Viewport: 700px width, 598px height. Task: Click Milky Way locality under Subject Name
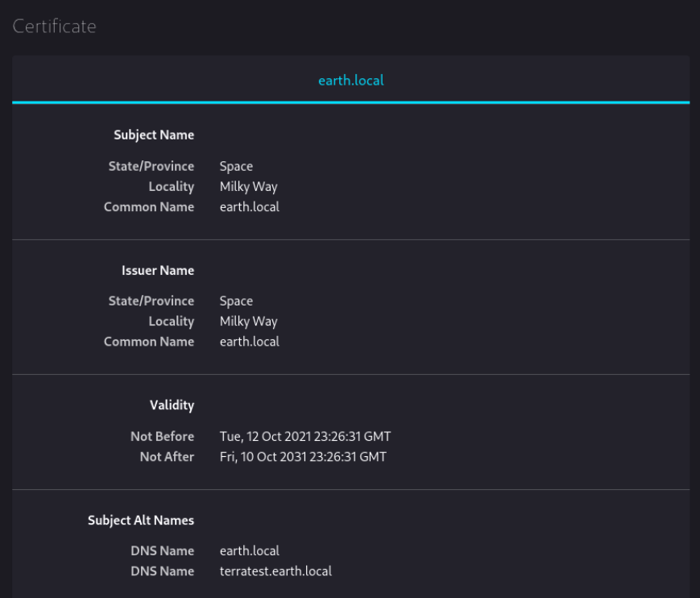[248, 187]
